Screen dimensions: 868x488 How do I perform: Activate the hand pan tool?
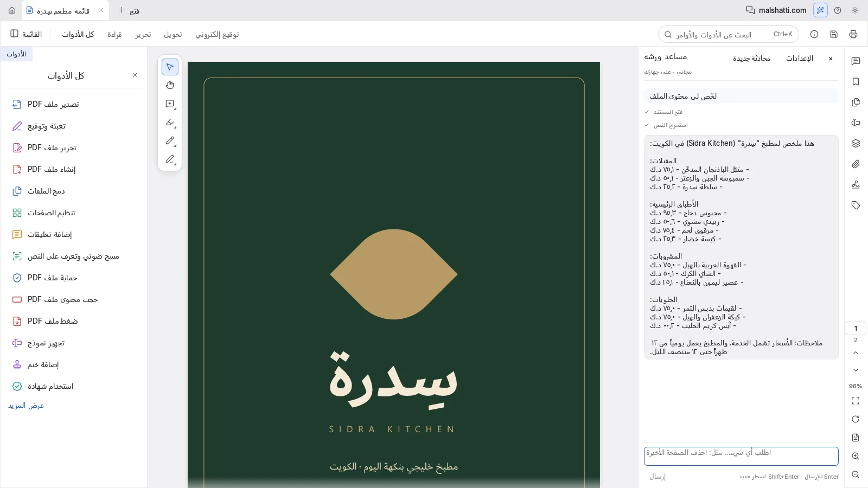(170, 85)
